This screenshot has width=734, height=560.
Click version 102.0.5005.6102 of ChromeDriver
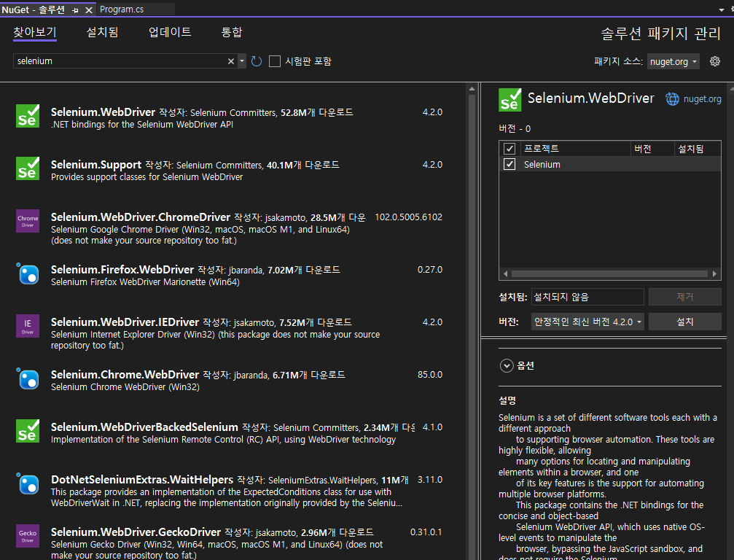408,217
